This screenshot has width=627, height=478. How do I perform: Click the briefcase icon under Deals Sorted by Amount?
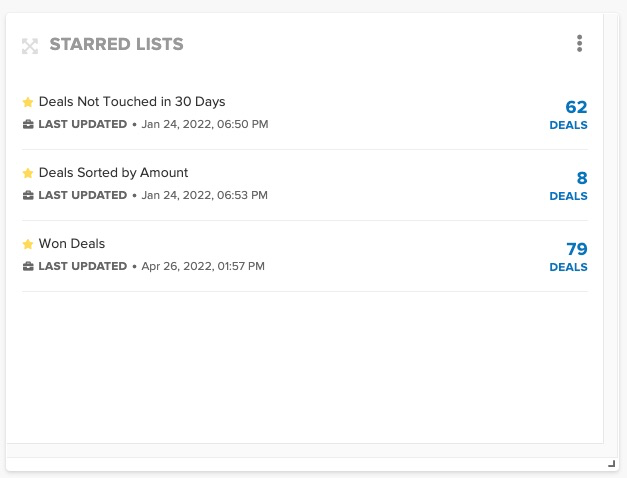pyautogui.click(x=28, y=196)
